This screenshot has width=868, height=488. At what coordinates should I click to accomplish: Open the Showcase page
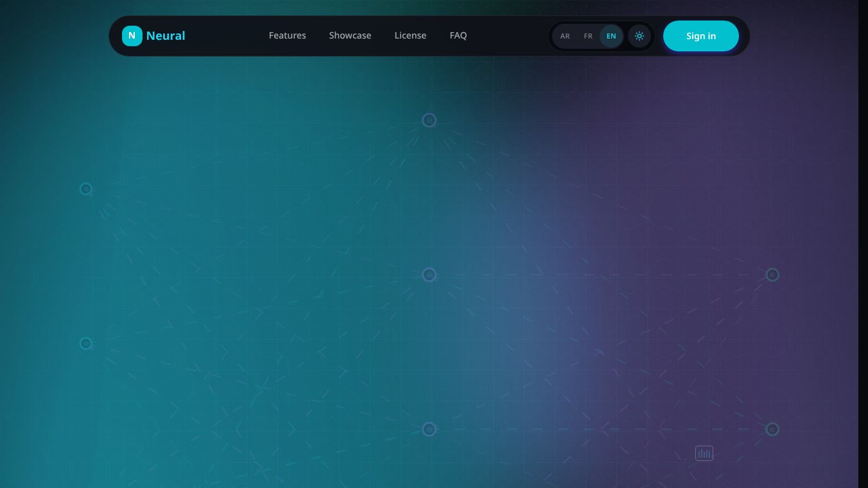click(350, 35)
